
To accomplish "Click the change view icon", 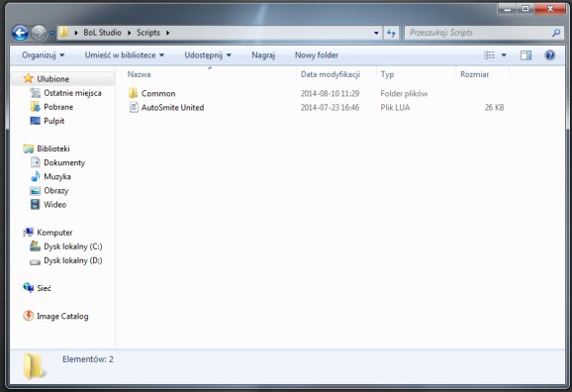I will 489,55.
